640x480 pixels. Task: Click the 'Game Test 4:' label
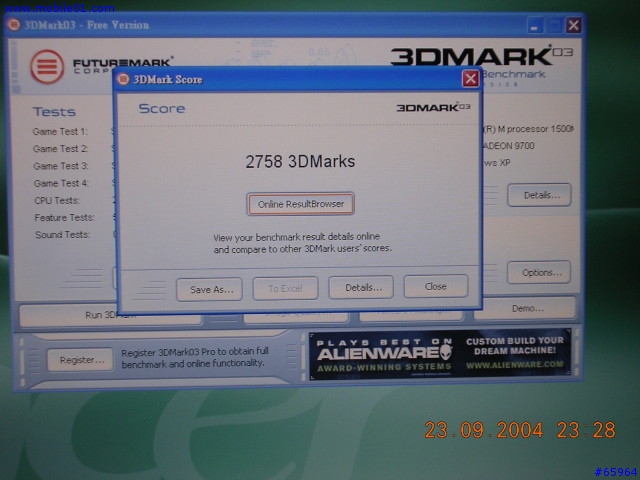coord(61,183)
